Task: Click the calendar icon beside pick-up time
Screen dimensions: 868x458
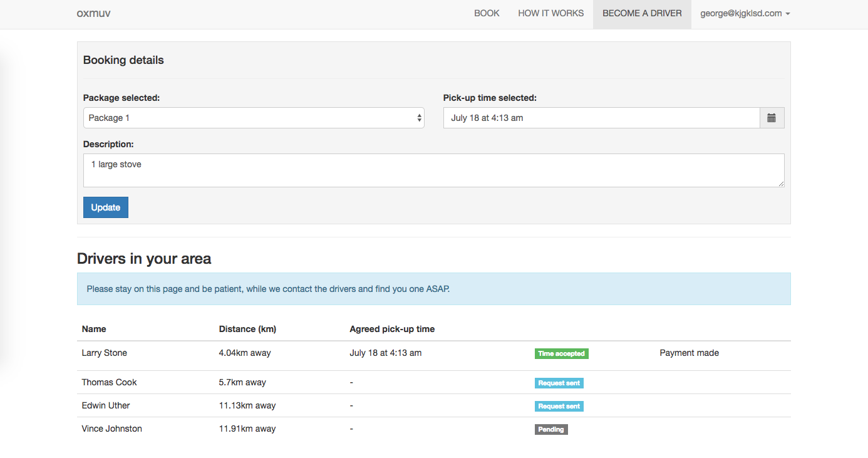Action: tap(772, 118)
